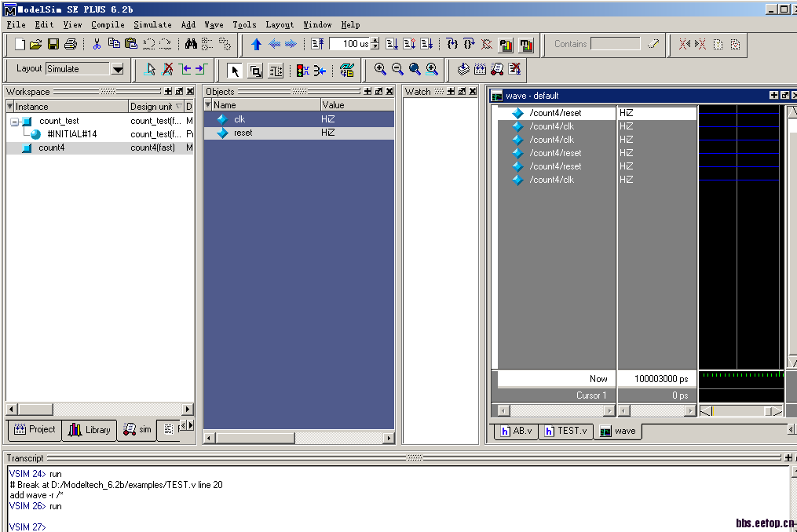Select the reset signal in Objects
This screenshot has height=532, width=797.
299,133
